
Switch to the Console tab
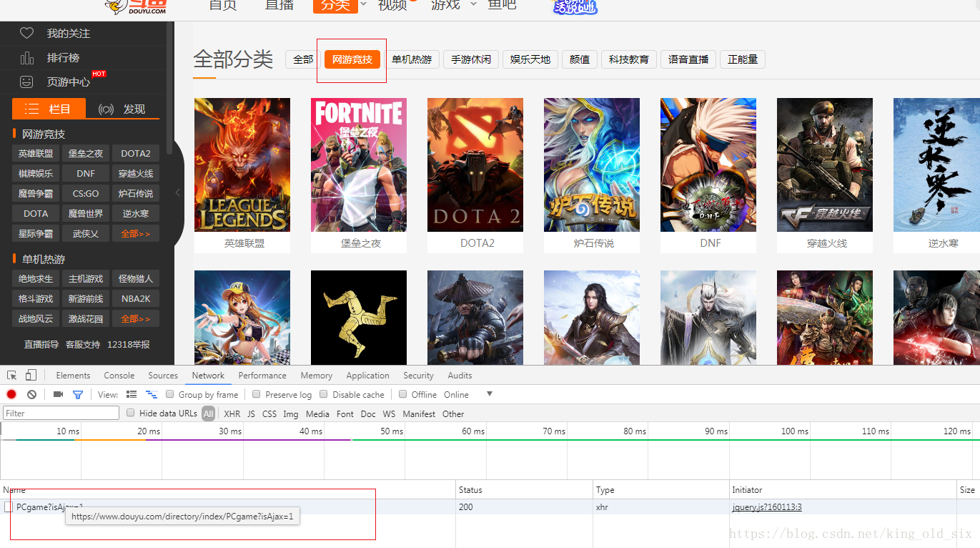click(x=119, y=375)
